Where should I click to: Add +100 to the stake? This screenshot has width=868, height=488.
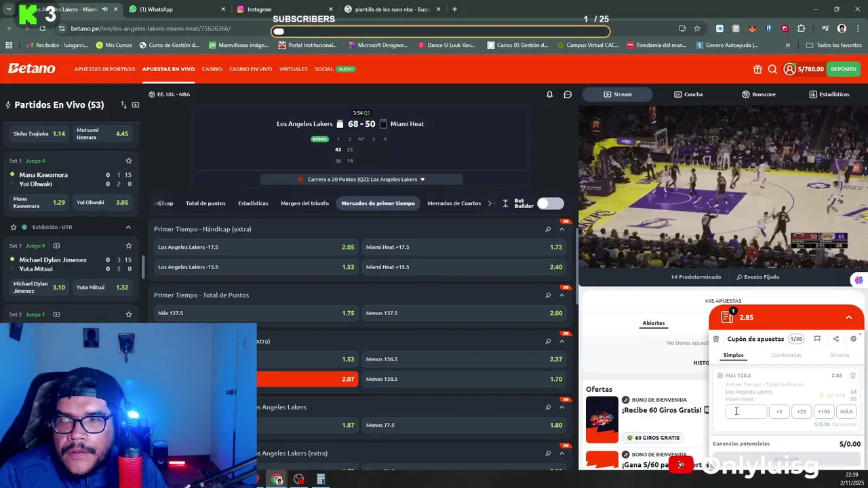pos(824,411)
